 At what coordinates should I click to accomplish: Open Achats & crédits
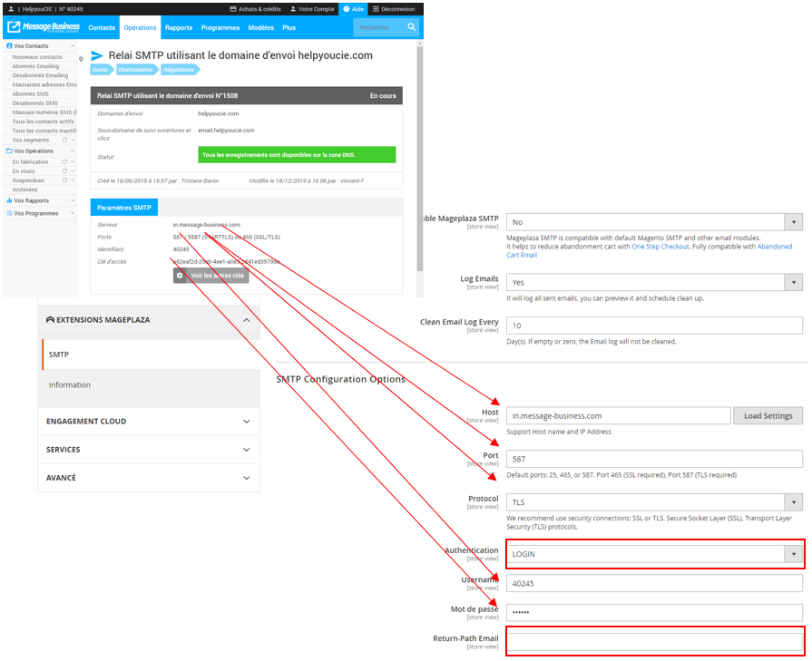255,9
